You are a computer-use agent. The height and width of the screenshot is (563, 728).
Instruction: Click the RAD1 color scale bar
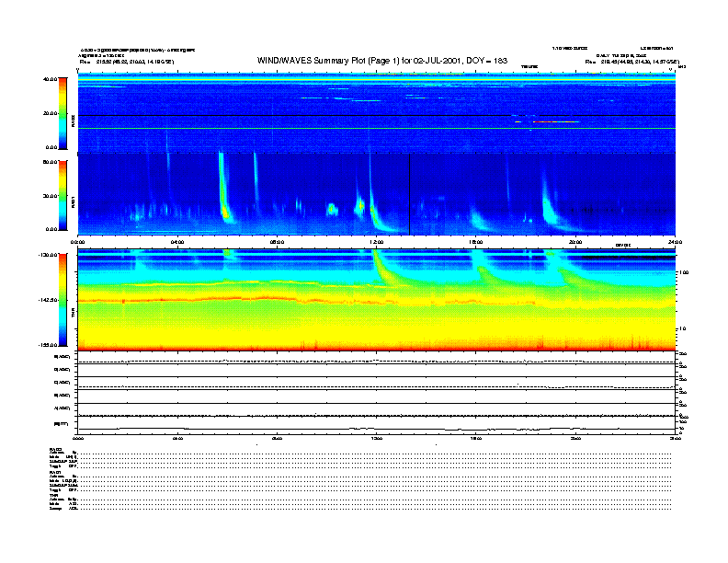coord(63,195)
